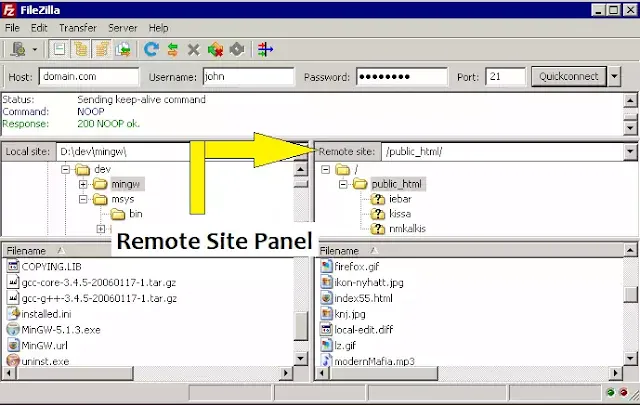
Task: Click the green status indicator light
Action: click(x=611, y=393)
